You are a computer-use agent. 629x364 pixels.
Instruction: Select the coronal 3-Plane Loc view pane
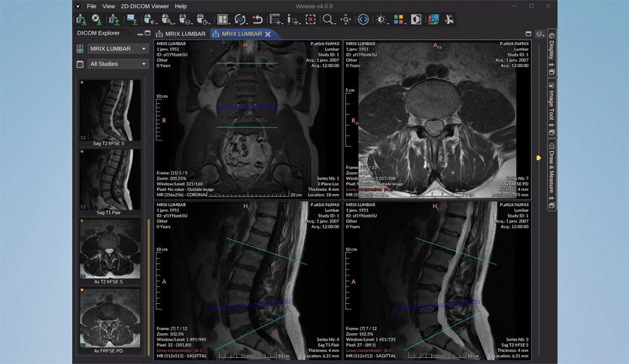point(248,120)
